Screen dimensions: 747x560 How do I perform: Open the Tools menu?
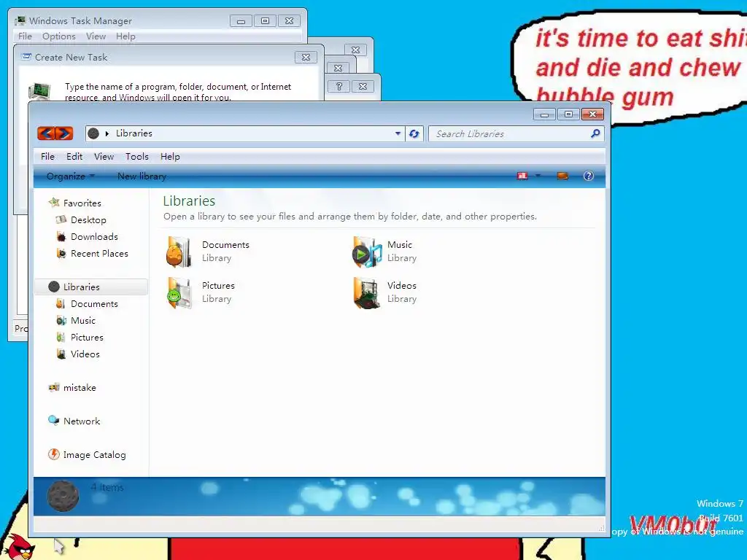[x=136, y=157]
